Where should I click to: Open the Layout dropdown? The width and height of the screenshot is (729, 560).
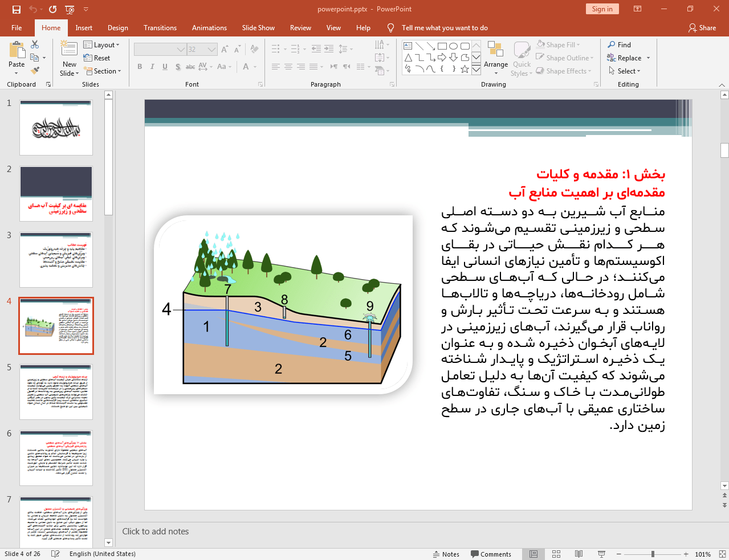(101, 45)
